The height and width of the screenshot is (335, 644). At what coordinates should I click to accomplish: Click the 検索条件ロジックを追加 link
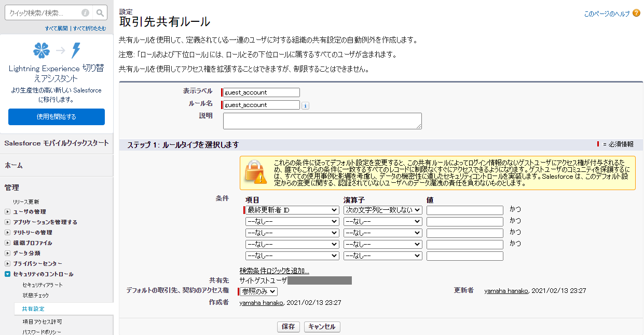(x=275, y=271)
